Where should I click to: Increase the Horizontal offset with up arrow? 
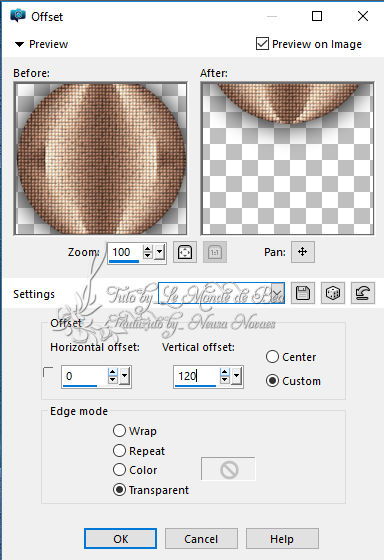(113, 372)
